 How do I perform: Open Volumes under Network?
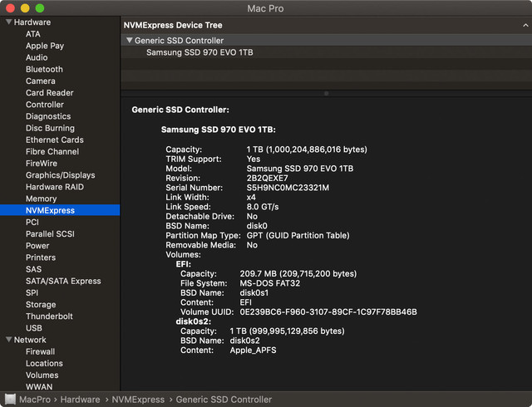click(x=42, y=375)
